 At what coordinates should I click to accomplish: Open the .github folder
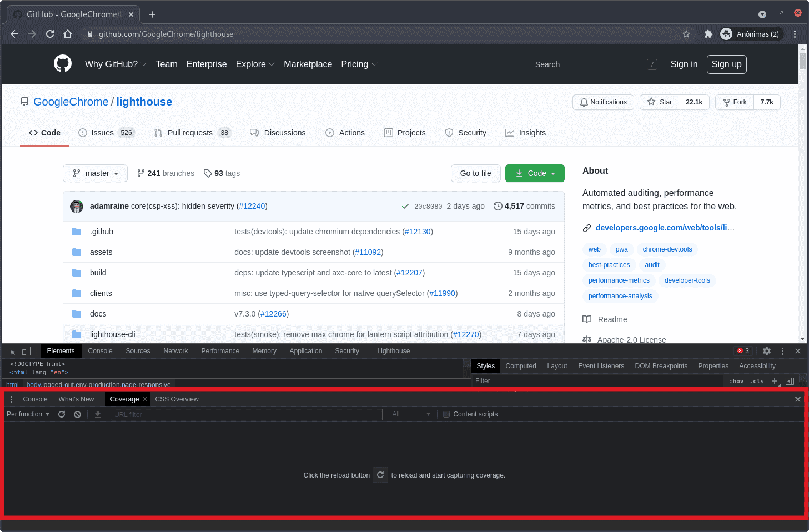[x=102, y=232]
